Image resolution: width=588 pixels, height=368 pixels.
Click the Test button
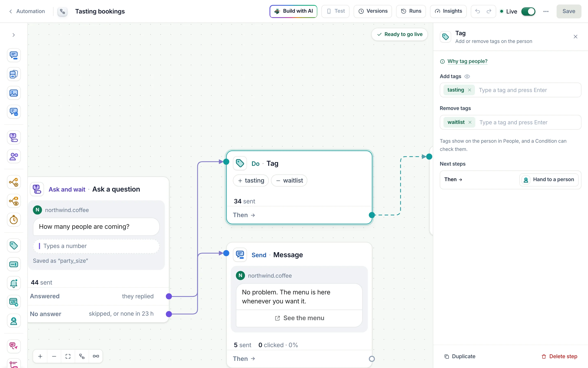pyautogui.click(x=335, y=11)
